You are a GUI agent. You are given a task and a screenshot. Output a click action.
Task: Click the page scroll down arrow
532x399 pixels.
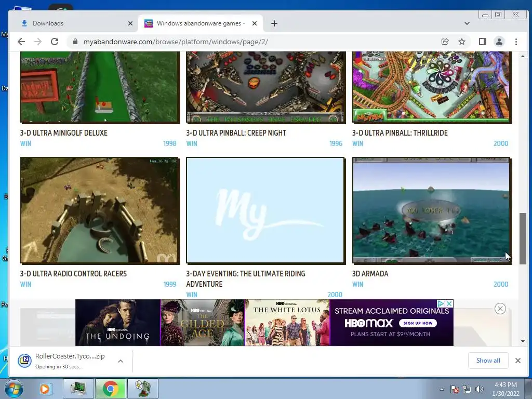[x=523, y=341]
